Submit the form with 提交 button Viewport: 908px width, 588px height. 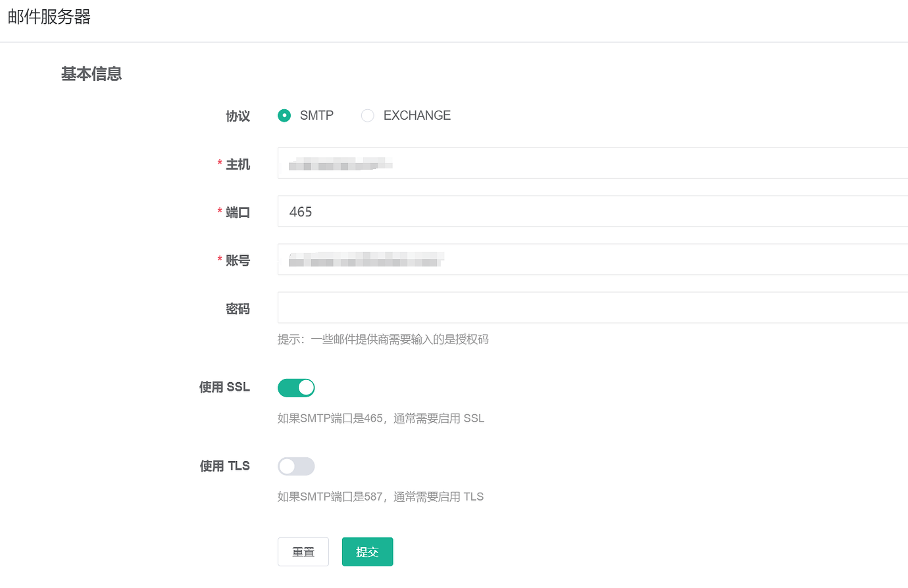[x=367, y=552]
